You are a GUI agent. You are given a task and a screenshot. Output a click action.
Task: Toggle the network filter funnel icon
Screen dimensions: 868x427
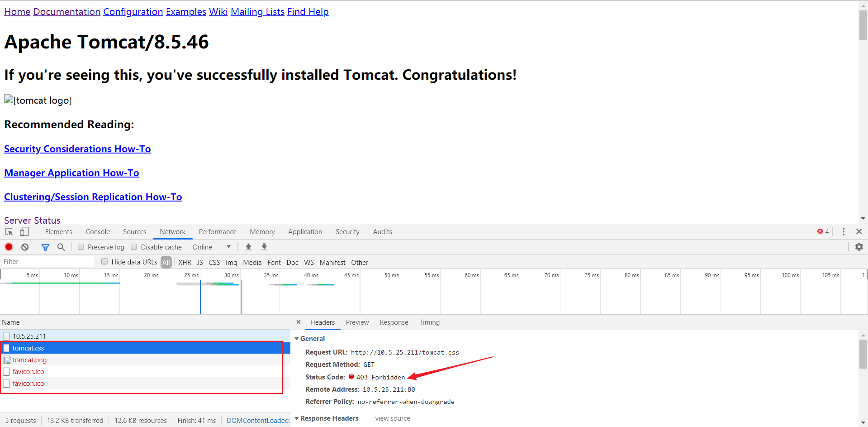click(x=45, y=247)
